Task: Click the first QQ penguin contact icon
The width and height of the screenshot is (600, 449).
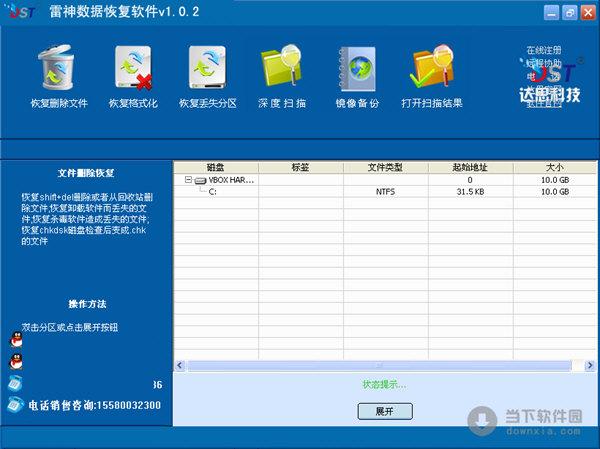Action: 15,339
